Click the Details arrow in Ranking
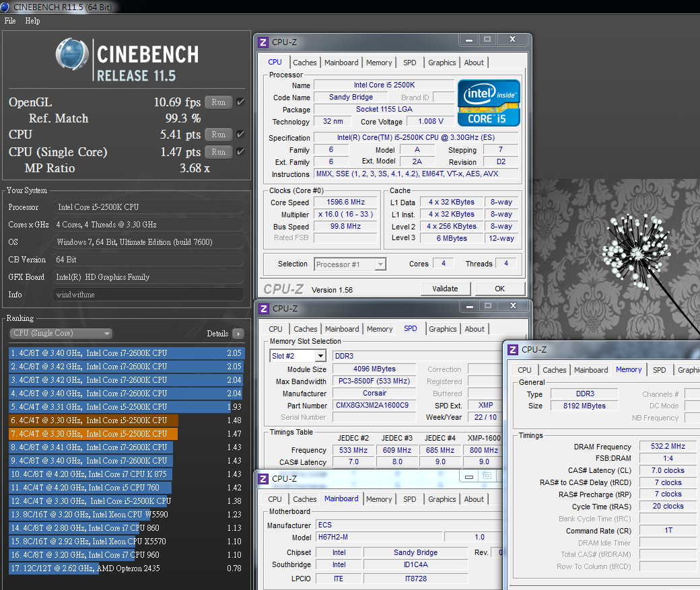Viewport: 700px width, 590px height. (x=238, y=334)
